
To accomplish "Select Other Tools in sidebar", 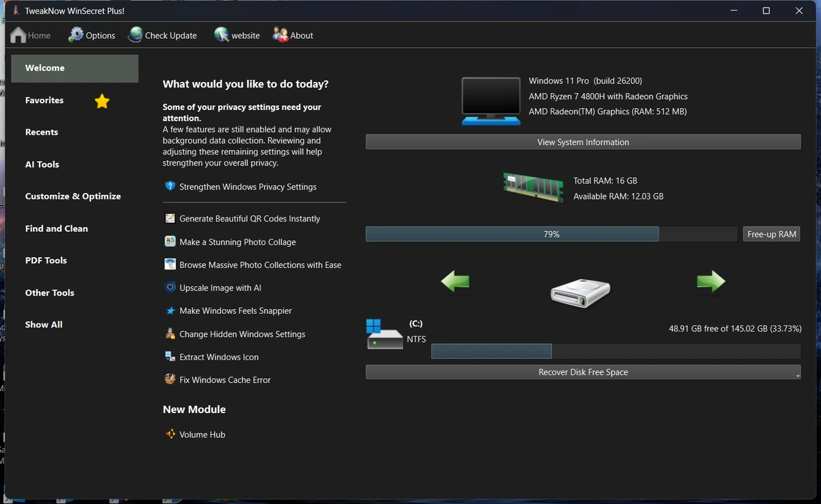I will click(50, 293).
